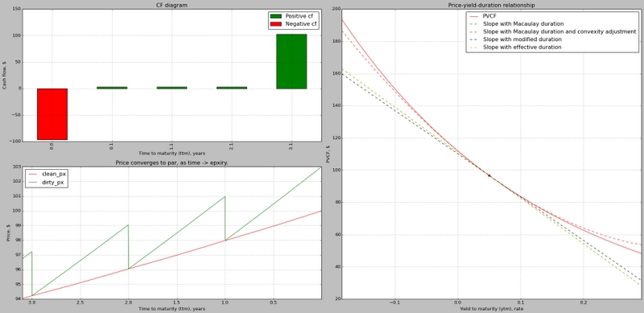Image resolution: width=644 pixels, height=313 pixels.
Task: Click the 'PVCF, $' y-axis label
Action: tap(328, 154)
